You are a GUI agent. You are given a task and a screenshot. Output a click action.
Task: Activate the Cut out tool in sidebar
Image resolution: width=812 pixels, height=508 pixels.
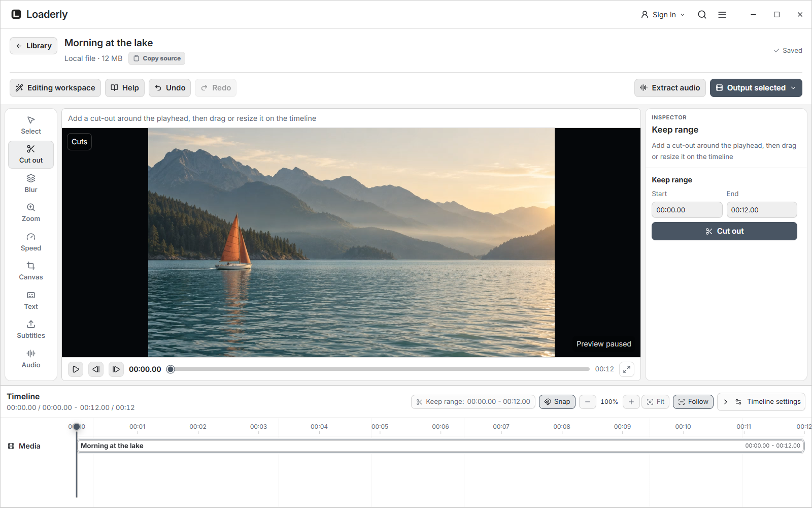tap(31, 154)
